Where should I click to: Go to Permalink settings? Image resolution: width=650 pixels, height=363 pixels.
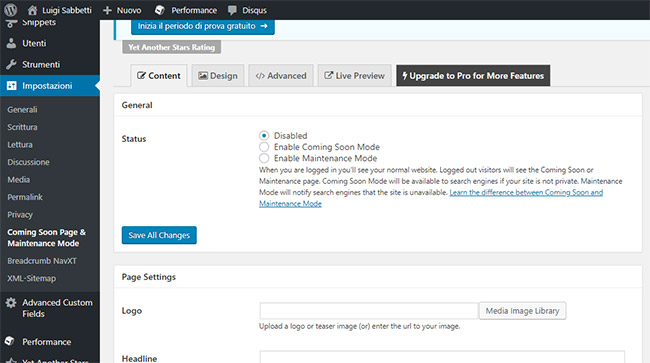tap(25, 197)
